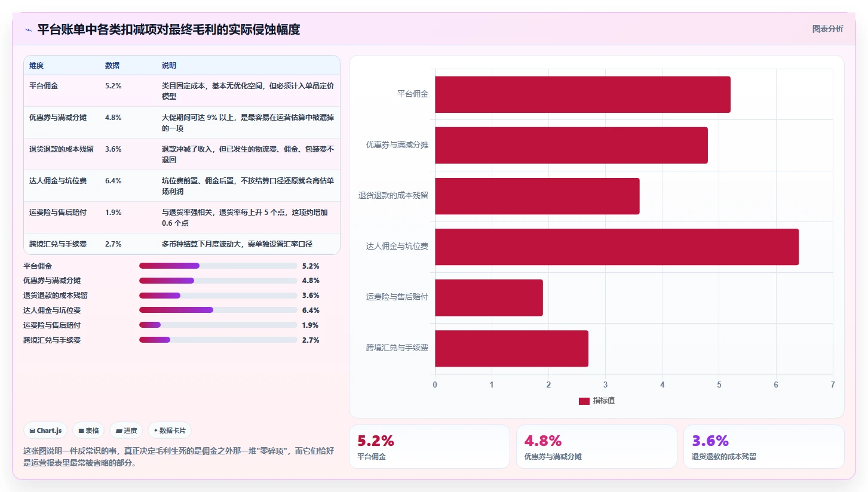Click the 说明 column header
Image resolution: width=868 pixels, height=492 pixels.
[x=169, y=66]
